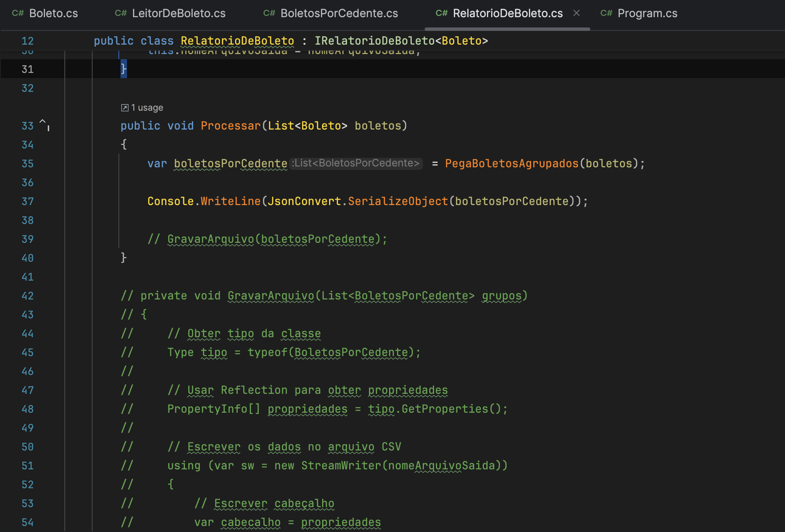Click the C# file icon of Boleto.cs
The height and width of the screenshot is (532, 785).
(18, 13)
